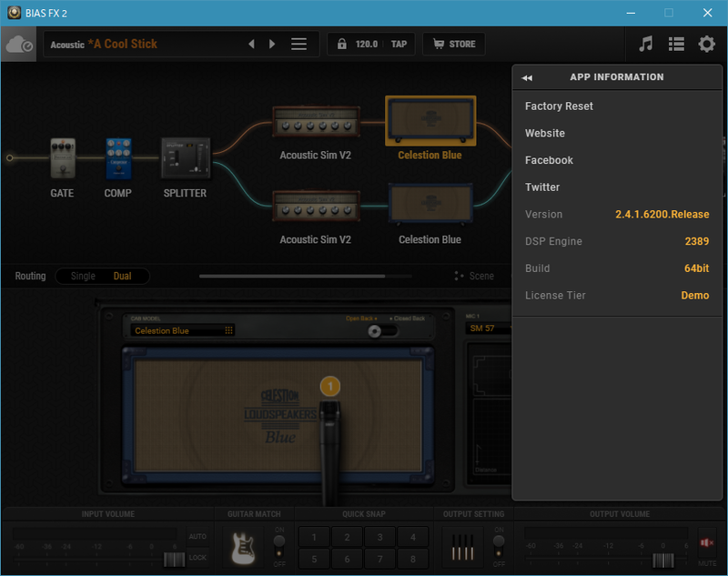Click the A Cool Stick preset name
This screenshot has height=576, width=728.
point(123,44)
